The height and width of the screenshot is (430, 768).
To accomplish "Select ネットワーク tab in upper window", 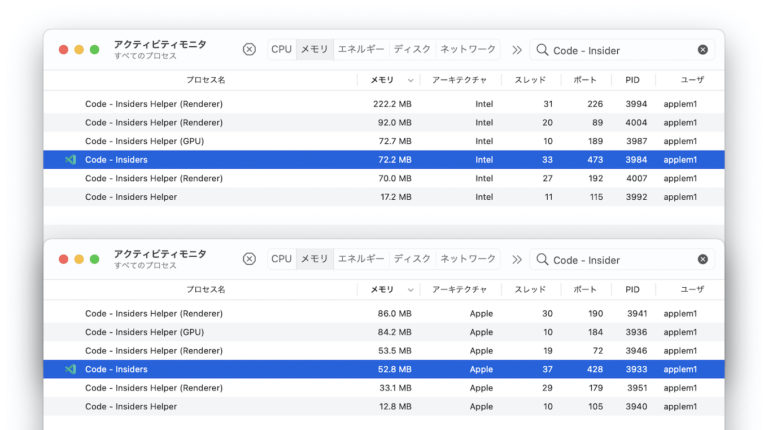I will (467, 49).
